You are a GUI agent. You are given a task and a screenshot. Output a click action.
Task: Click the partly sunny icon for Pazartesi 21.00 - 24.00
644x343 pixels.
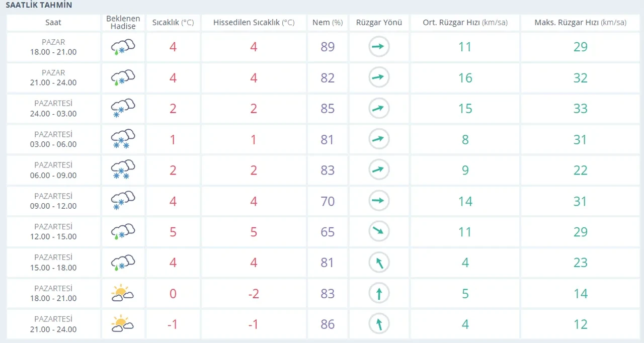pyautogui.click(x=123, y=324)
